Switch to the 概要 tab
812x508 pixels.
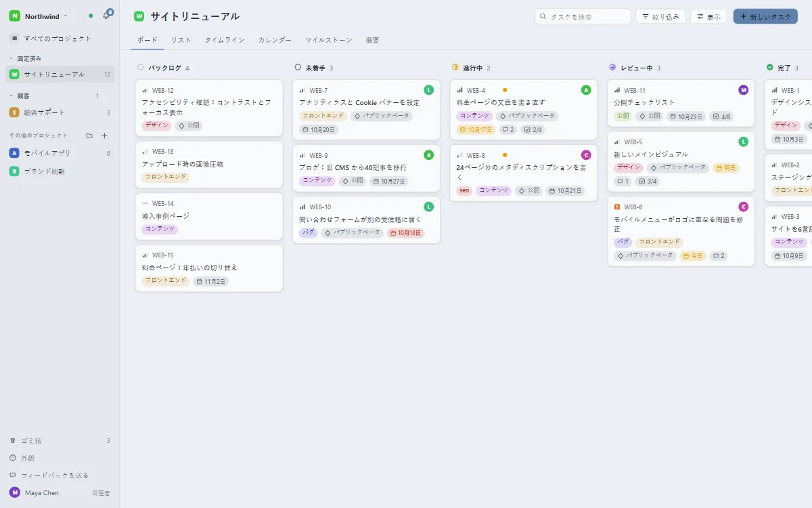[x=372, y=40]
